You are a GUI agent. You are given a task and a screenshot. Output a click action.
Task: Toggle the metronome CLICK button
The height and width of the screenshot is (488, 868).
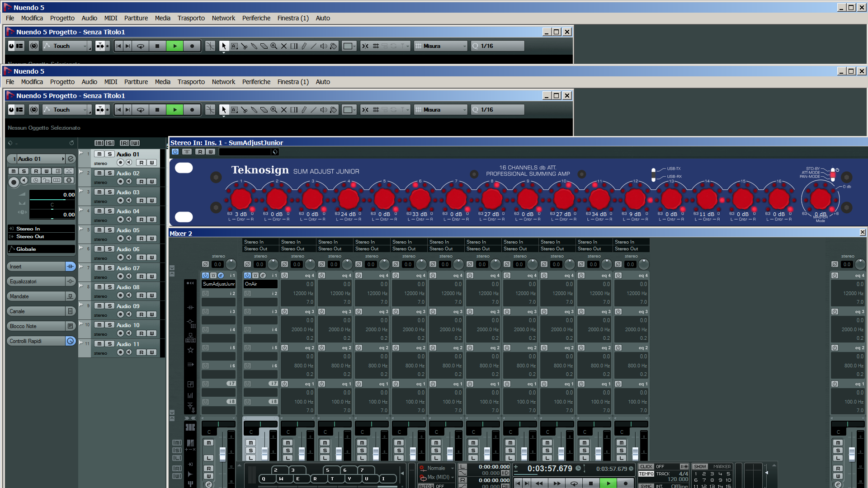[646, 466]
